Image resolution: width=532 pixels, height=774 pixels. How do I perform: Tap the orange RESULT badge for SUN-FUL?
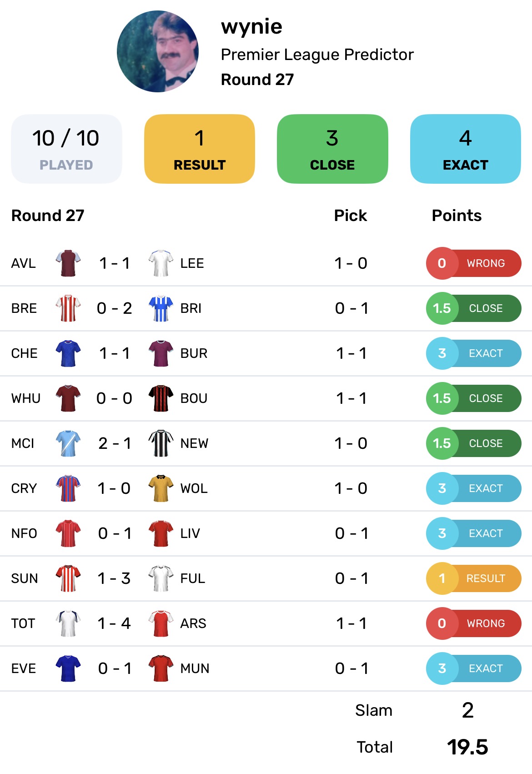(x=473, y=578)
